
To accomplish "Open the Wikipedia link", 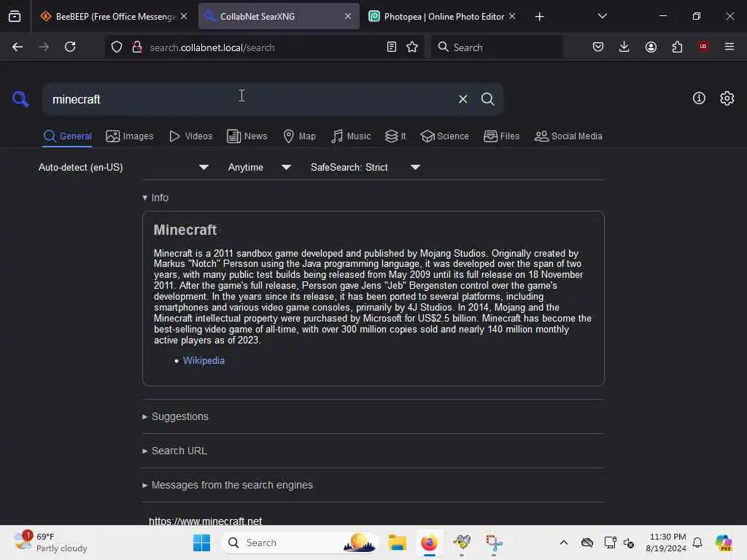I will point(204,360).
